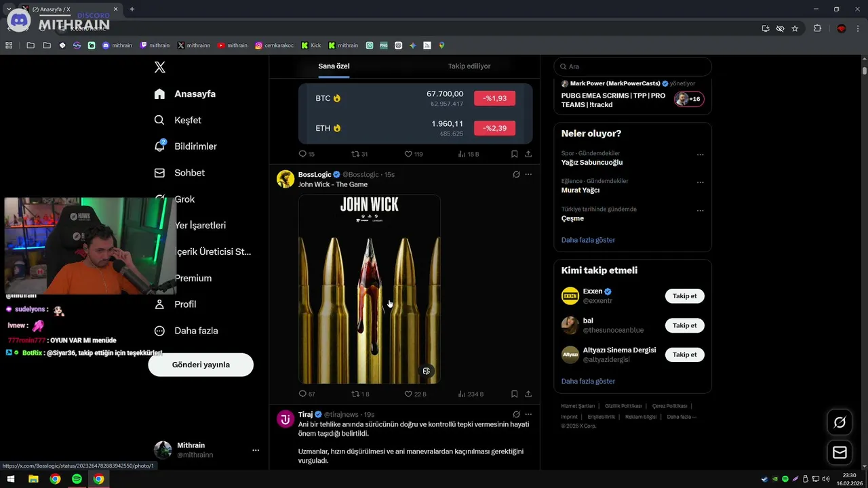Screen dimensions: 868x488
Task: Click Daha fazla göster under Neler oluyor
Action: [588, 240]
